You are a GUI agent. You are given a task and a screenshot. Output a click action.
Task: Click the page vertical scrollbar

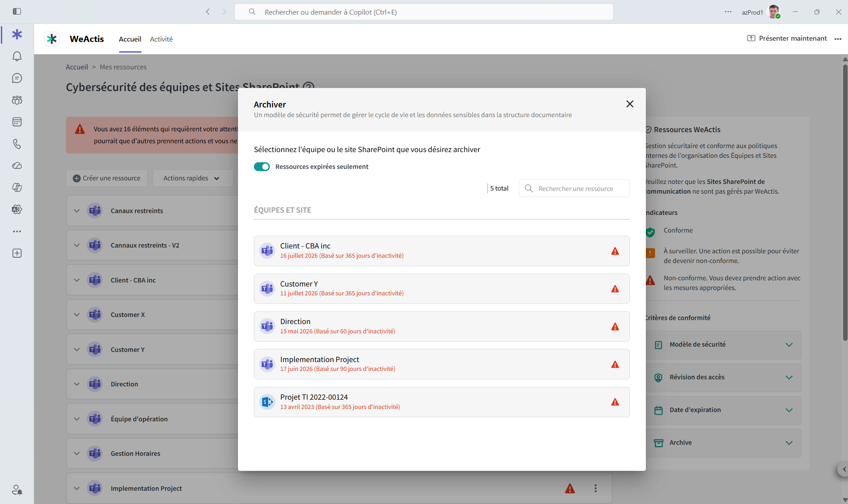tap(844, 203)
